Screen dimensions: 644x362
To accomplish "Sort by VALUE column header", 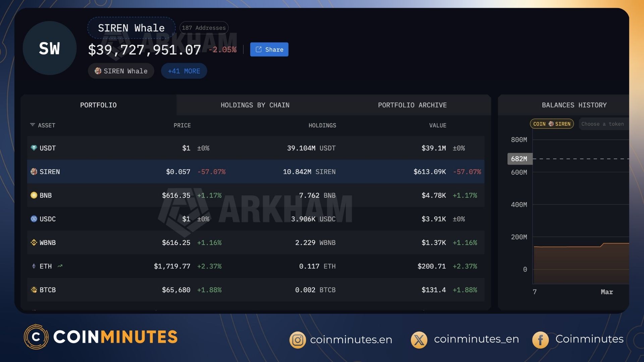I will click(438, 125).
